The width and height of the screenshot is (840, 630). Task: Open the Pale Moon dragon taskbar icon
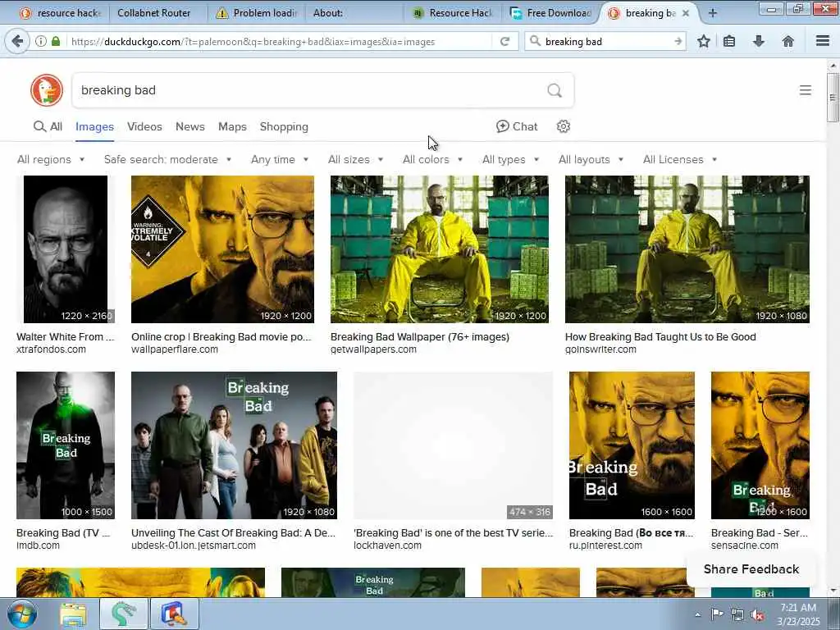click(123, 614)
